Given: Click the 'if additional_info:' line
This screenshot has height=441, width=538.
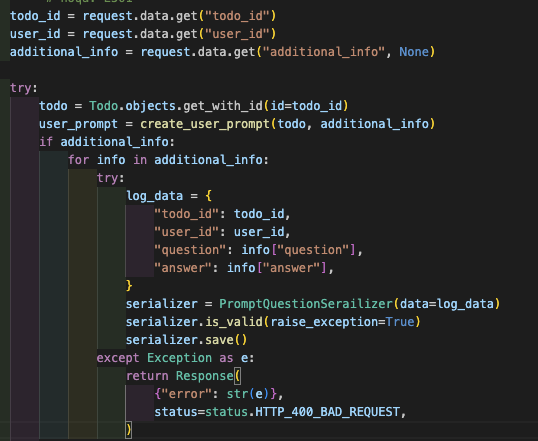Looking at the screenshot, I should pos(107,142).
